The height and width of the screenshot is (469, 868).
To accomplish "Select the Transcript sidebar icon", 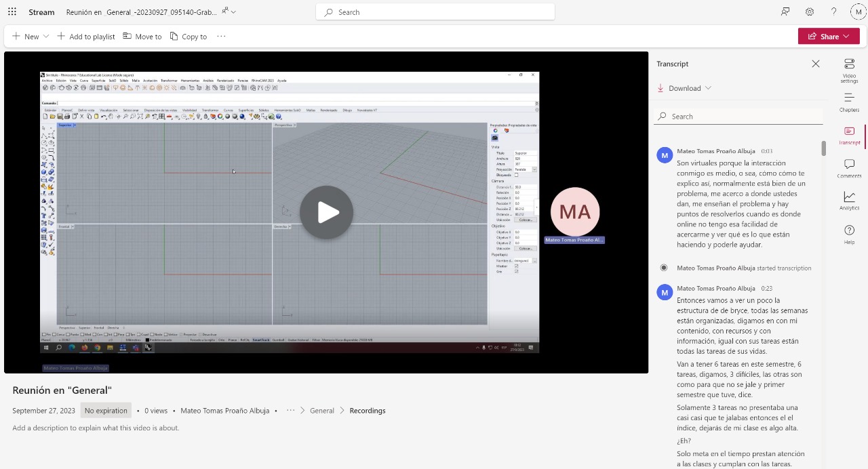I will [x=849, y=135].
